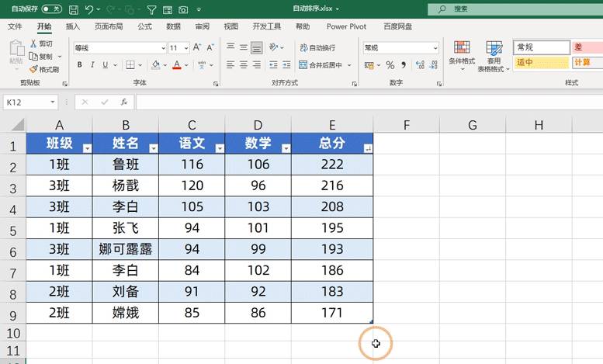Center text horizontally icon
Viewport: 603px width, 364px height.
point(244,64)
